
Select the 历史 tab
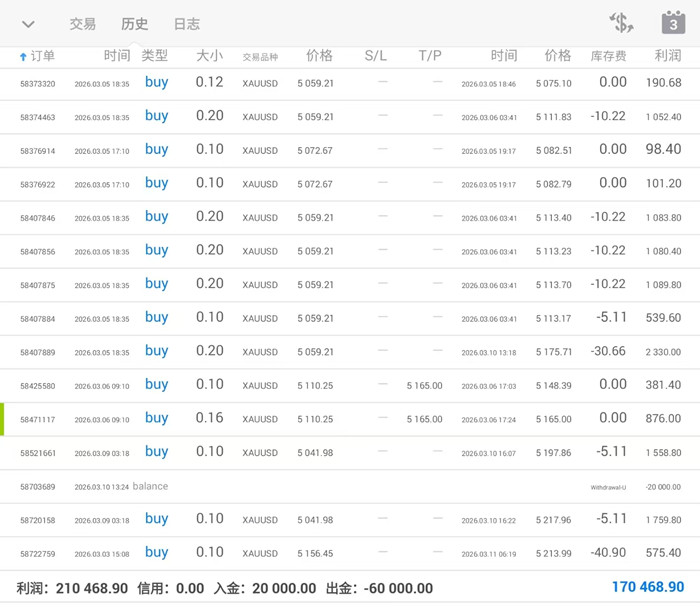point(134,24)
